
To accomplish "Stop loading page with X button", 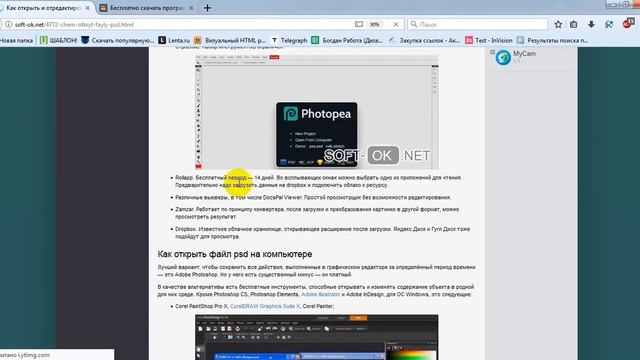I will coord(396,24).
